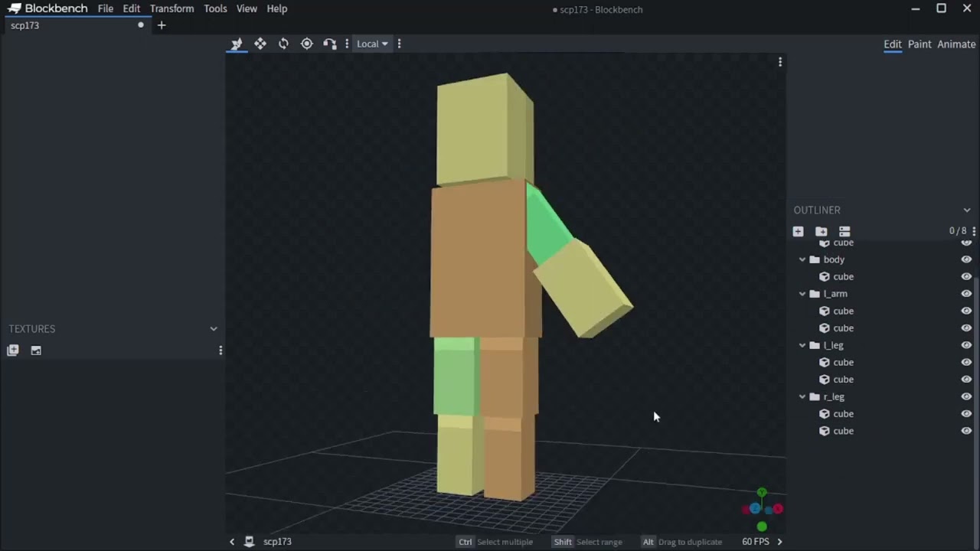980x551 pixels.
Task: Click the 60 FPS indicator
Action: [x=755, y=542]
